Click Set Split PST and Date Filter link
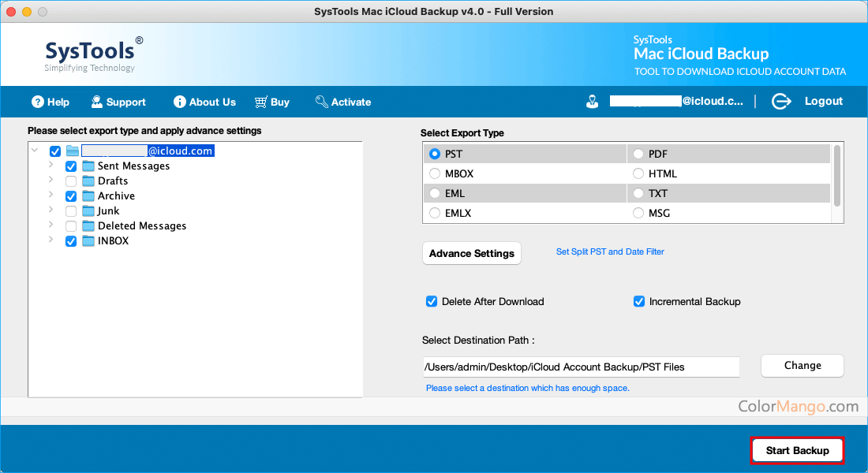This screenshot has height=473, width=868. point(610,251)
